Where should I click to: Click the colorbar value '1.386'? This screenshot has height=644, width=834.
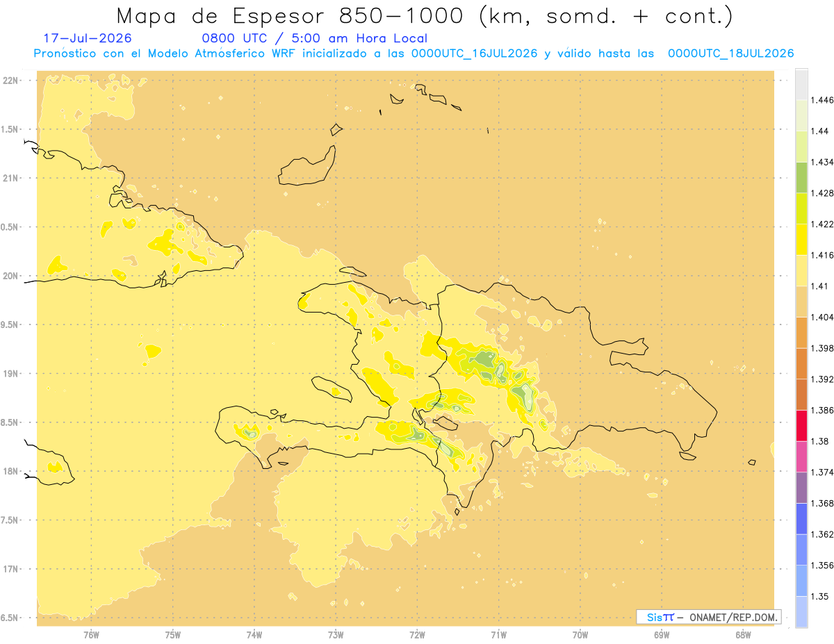point(823,410)
